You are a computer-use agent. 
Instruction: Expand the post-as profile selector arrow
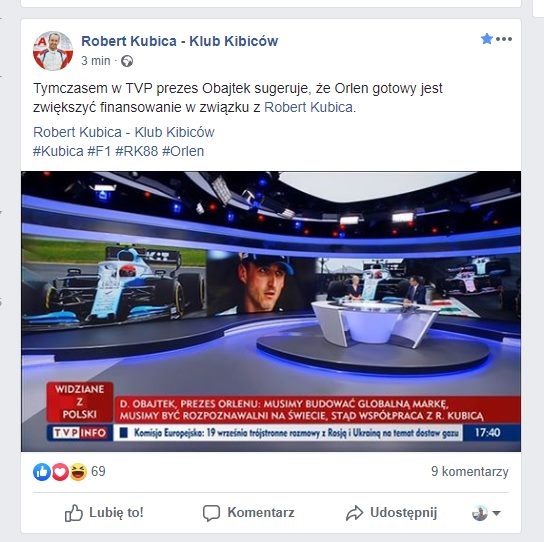[496, 513]
